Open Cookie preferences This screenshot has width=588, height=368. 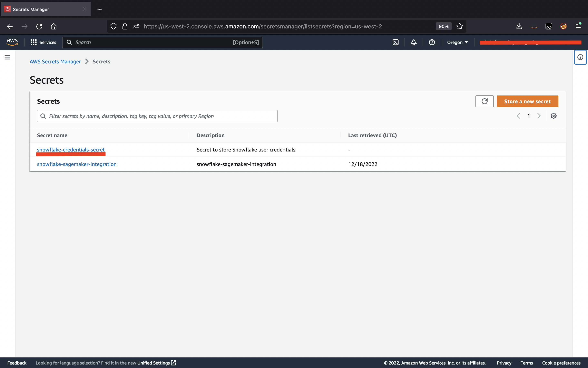click(x=561, y=363)
